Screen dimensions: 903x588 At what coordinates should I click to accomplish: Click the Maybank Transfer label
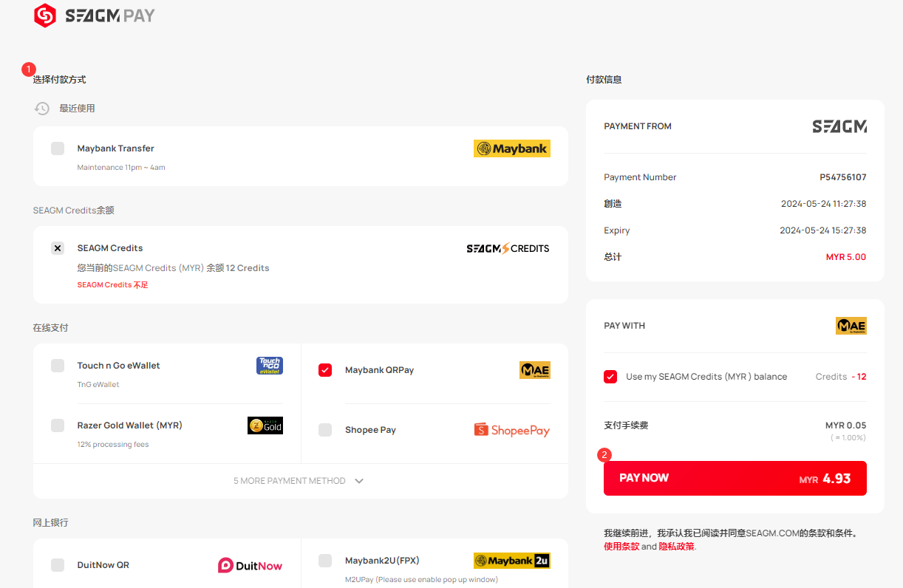pos(116,148)
